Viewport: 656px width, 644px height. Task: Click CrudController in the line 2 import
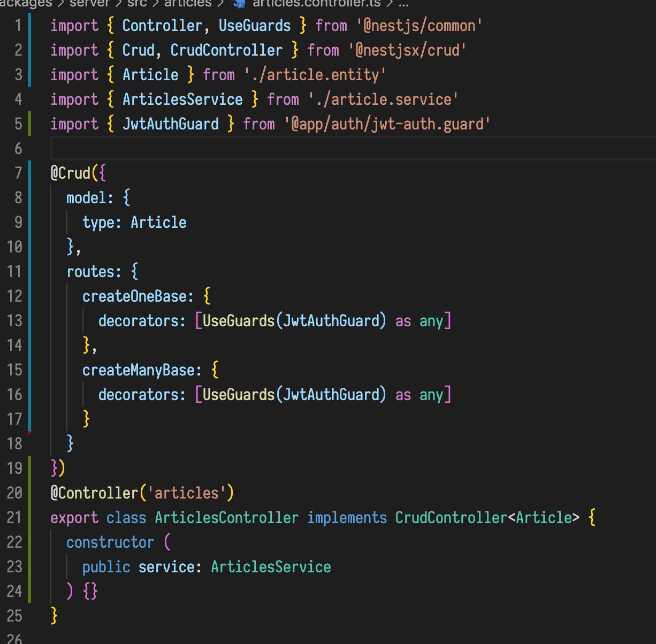tap(226, 50)
